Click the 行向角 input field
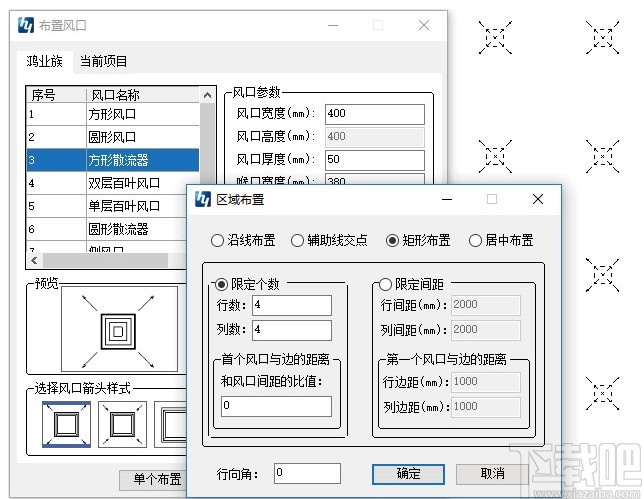Viewport: 644px width, 499px height. click(307, 474)
